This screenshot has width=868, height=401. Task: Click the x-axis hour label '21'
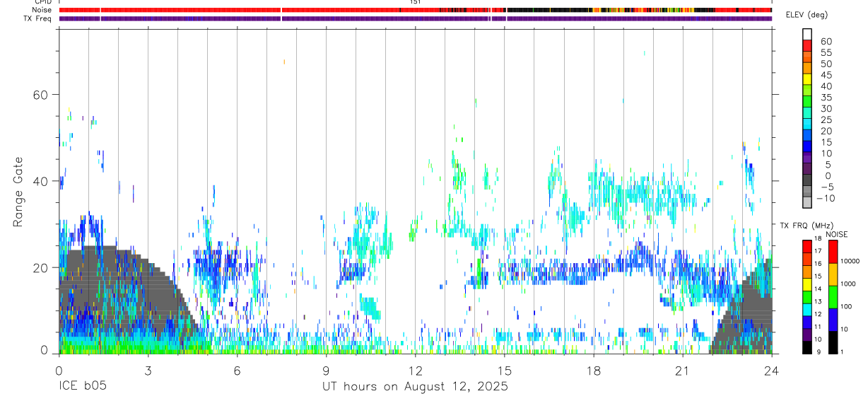[x=683, y=371]
